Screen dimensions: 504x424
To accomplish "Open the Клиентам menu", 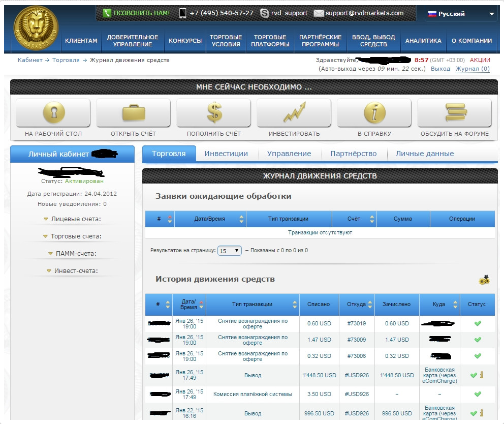I will (81, 41).
